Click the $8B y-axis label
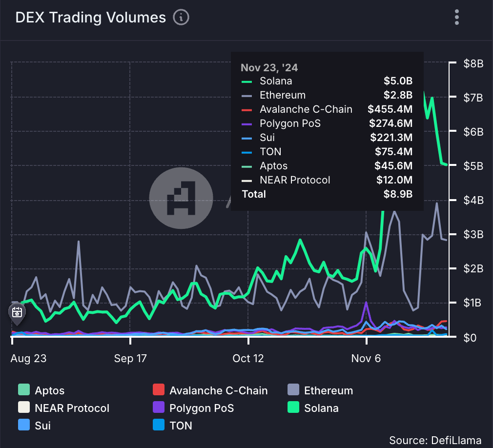 coord(473,63)
